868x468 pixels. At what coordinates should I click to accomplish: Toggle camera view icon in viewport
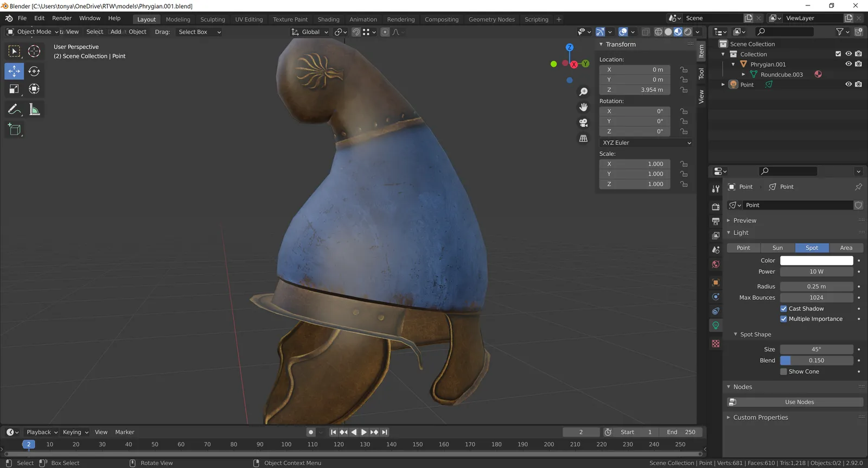click(584, 123)
